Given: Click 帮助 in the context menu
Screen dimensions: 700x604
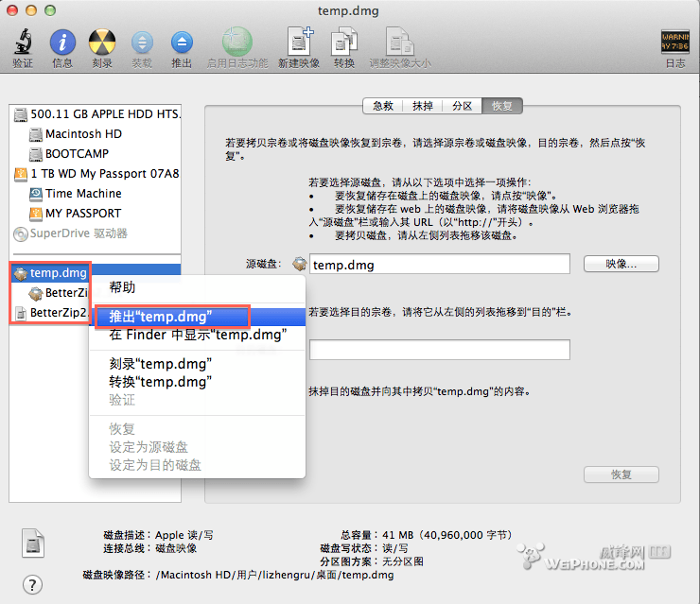Looking at the screenshot, I should point(122,287).
